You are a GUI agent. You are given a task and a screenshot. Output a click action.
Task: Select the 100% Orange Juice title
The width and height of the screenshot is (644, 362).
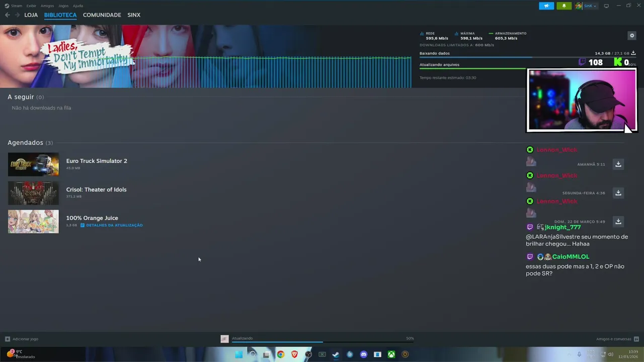[x=92, y=218]
